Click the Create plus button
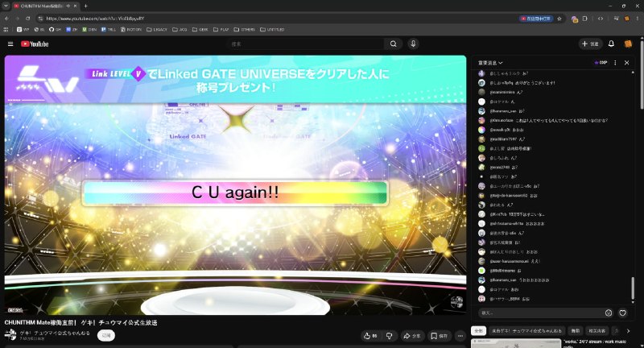The image size is (644, 348). click(x=591, y=43)
